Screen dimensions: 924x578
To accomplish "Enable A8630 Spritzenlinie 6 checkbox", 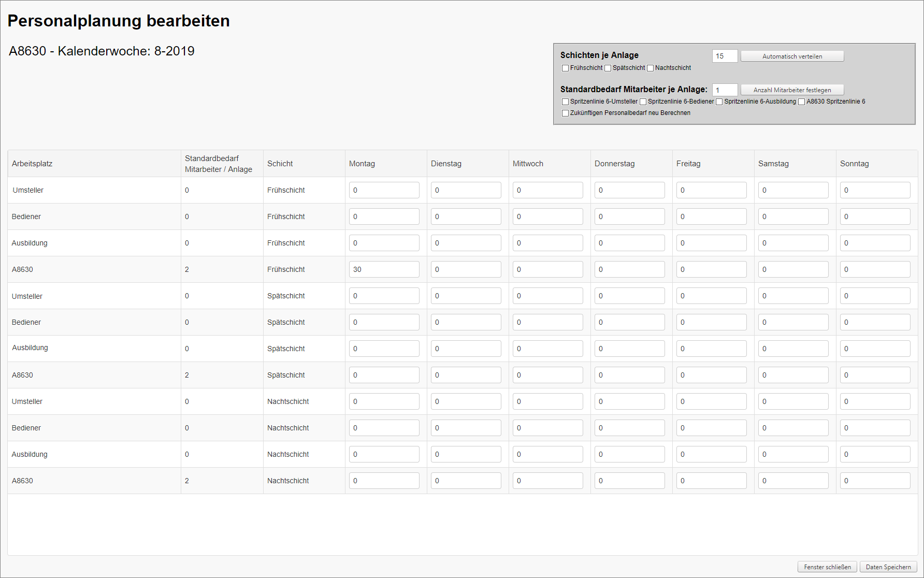I will point(801,102).
